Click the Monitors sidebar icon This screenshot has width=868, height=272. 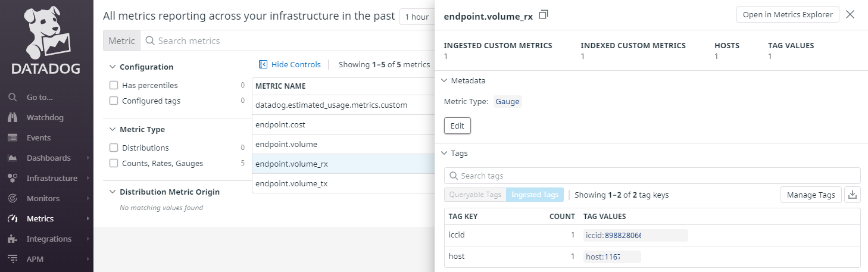(13, 198)
